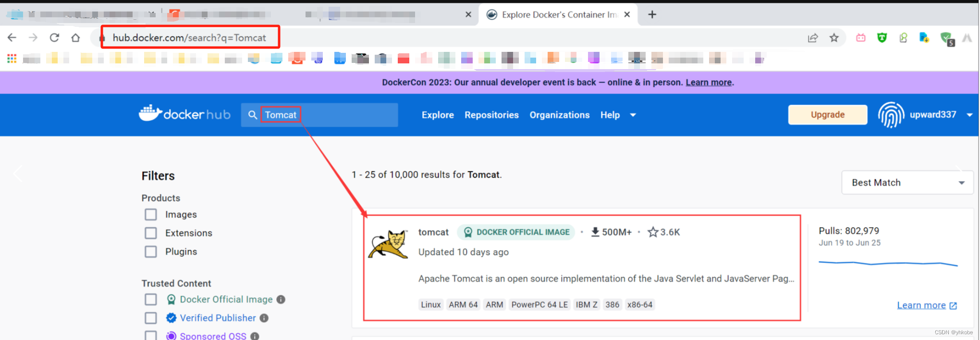Click the x86-64 tag
This screenshot has width=980, height=340.
tap(640, 304)
